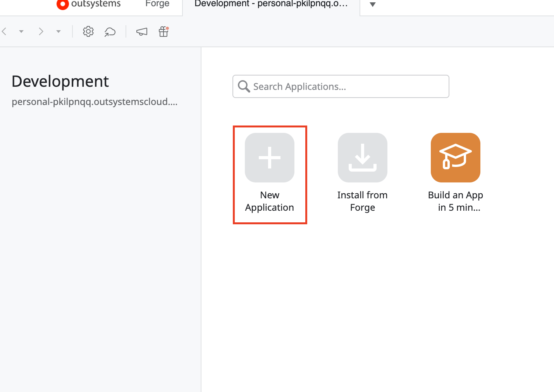This screenshot has width=554, height=392.
Task: Select the New Application tile
Action: click(x=270, y=175)
